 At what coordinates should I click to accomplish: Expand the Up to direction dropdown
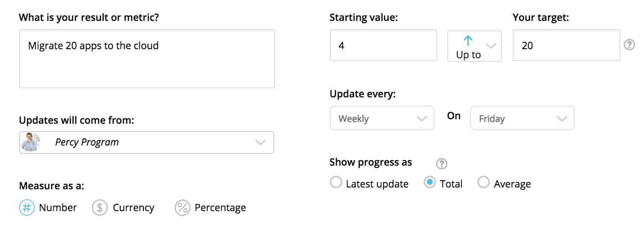491,46
